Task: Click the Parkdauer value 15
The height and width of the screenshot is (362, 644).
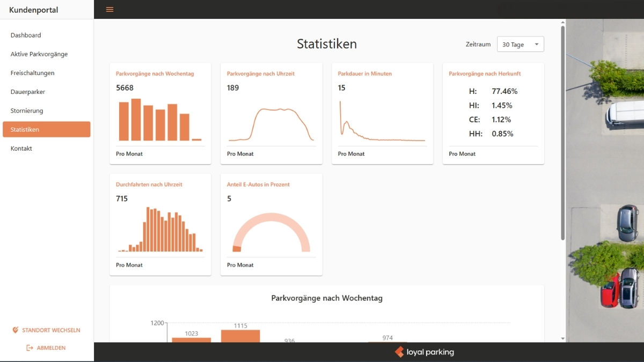Action: tap(342, 88)
